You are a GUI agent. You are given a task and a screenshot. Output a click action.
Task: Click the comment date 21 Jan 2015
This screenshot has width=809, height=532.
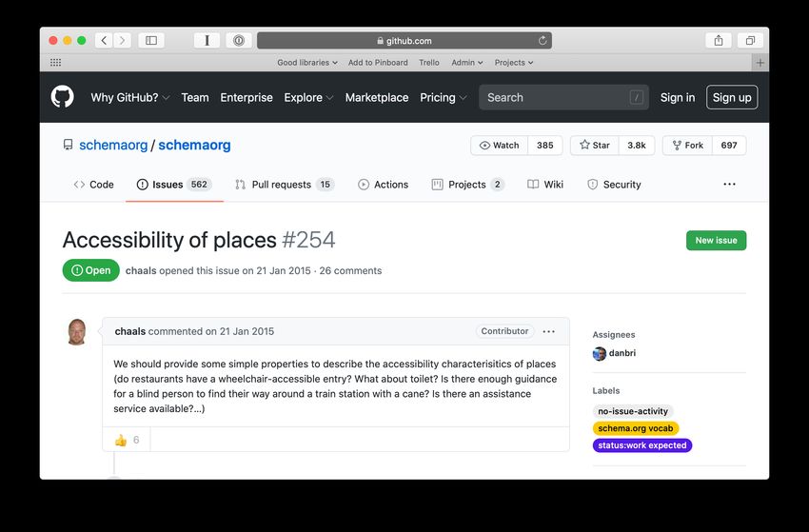click(x=247, y=331)
